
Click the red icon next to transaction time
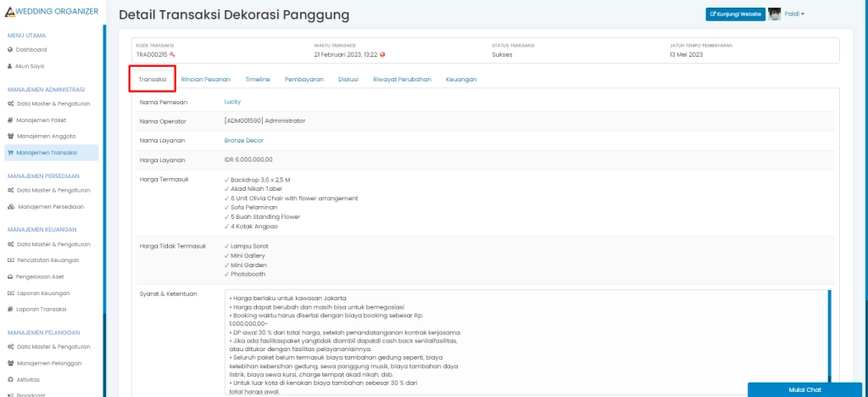pos(383,54)
